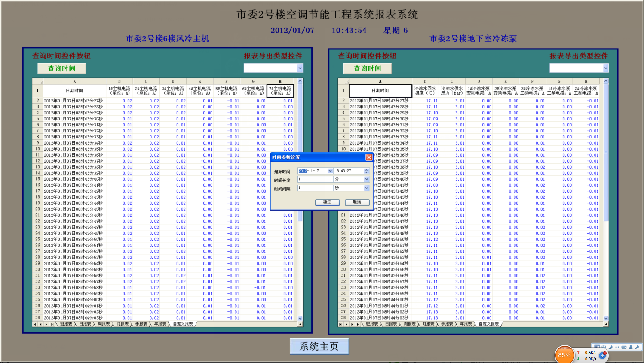Open the 起始时间 date dropdown
This screenshot has height=363, width=644.
click(330, 171)
